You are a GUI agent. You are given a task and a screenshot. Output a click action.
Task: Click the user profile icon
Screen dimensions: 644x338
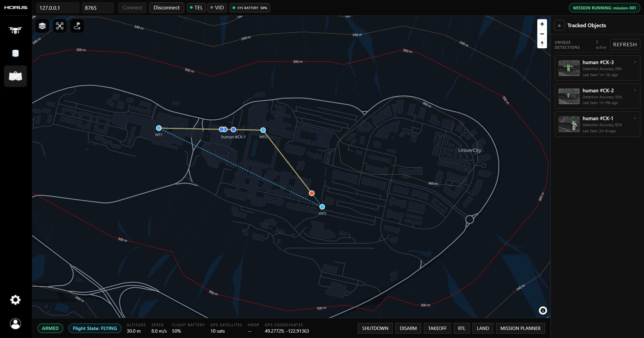click(x=15, y=324)
